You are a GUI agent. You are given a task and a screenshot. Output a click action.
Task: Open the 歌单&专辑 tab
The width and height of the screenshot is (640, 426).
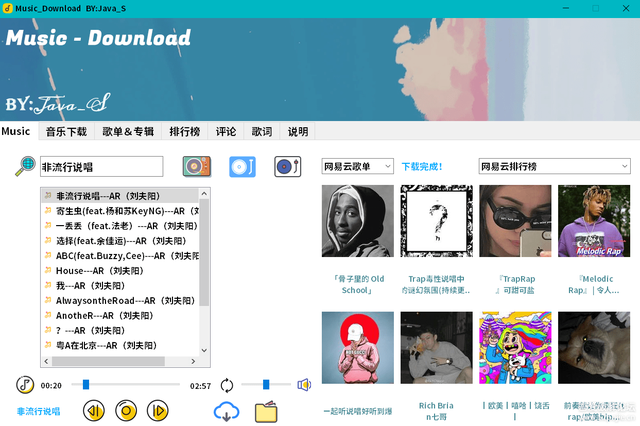128,131
